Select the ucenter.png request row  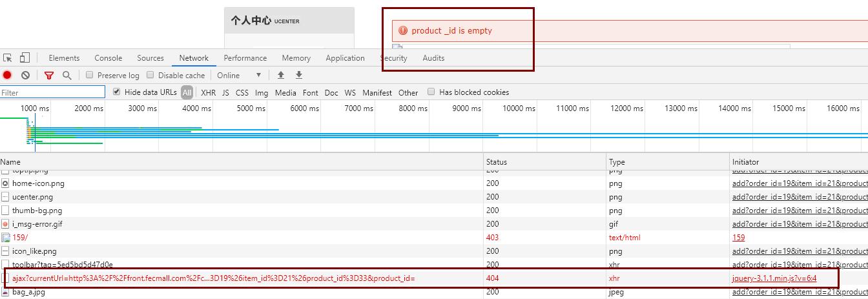(434, 197)
